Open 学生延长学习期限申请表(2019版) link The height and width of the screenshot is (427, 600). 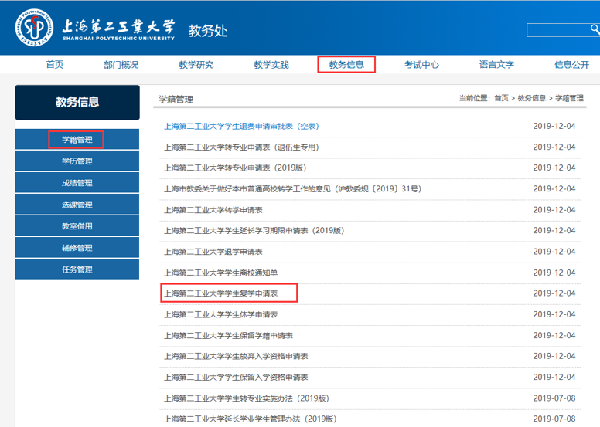pyautogui.click(x=254, y=230)
